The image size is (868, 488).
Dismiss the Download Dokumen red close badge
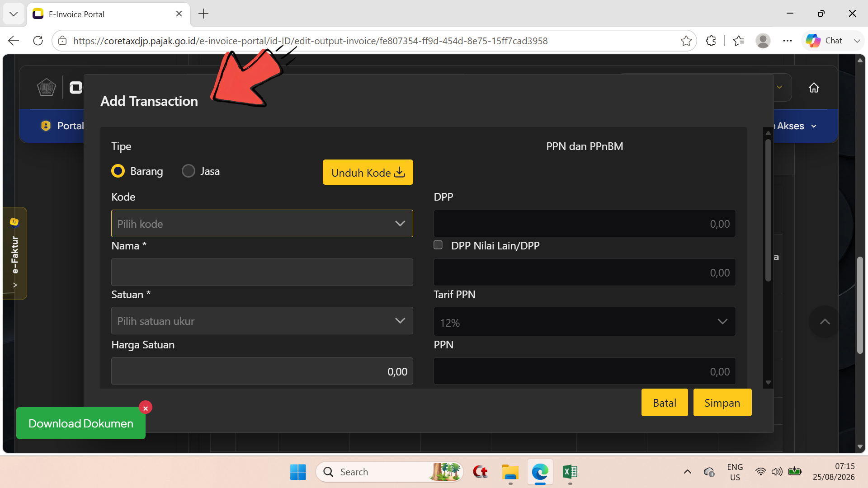(x=146, y=408)
